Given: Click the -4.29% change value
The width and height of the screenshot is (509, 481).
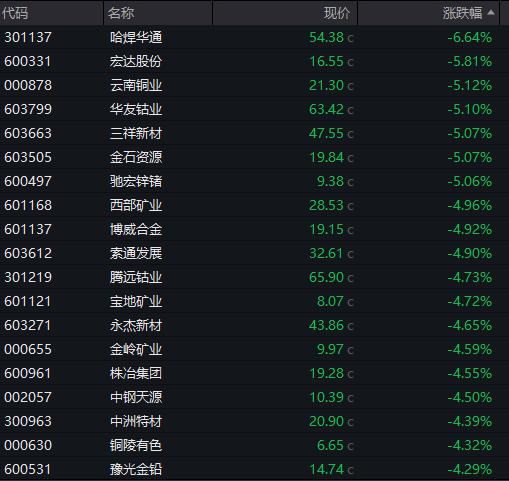Looking at the screenshot, I should coord(469,469).
